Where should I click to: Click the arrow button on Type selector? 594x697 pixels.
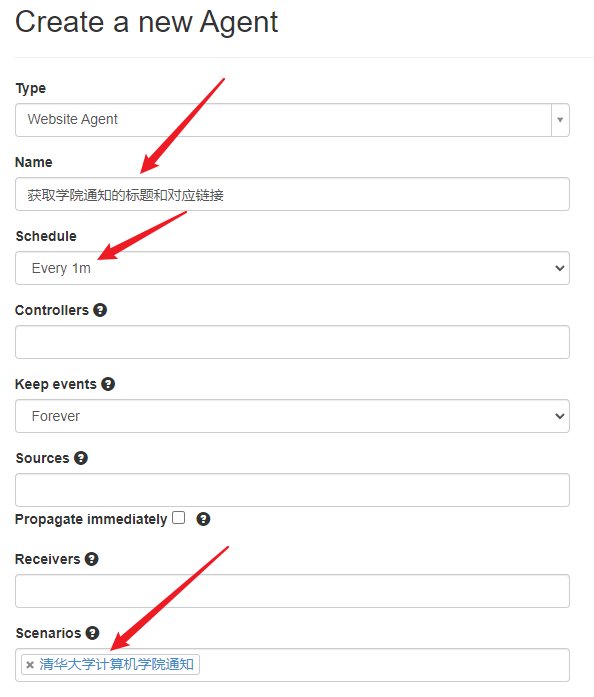click(x=560, y=120)
